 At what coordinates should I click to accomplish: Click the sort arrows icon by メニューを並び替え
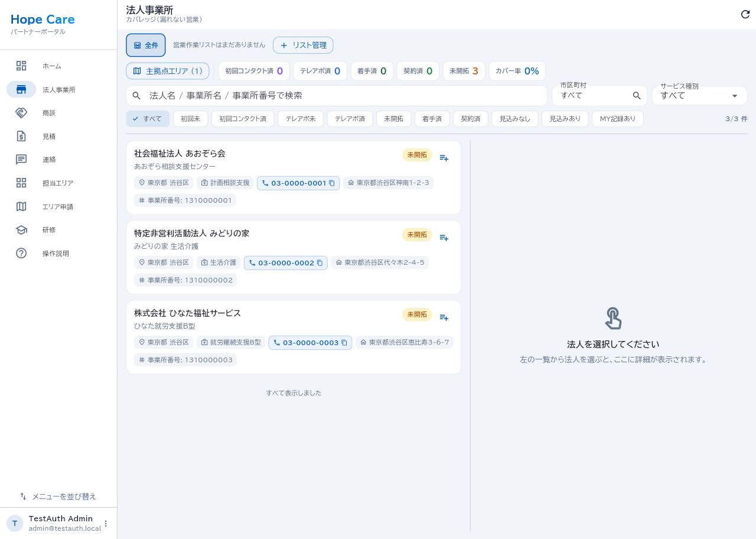[23, 496]
